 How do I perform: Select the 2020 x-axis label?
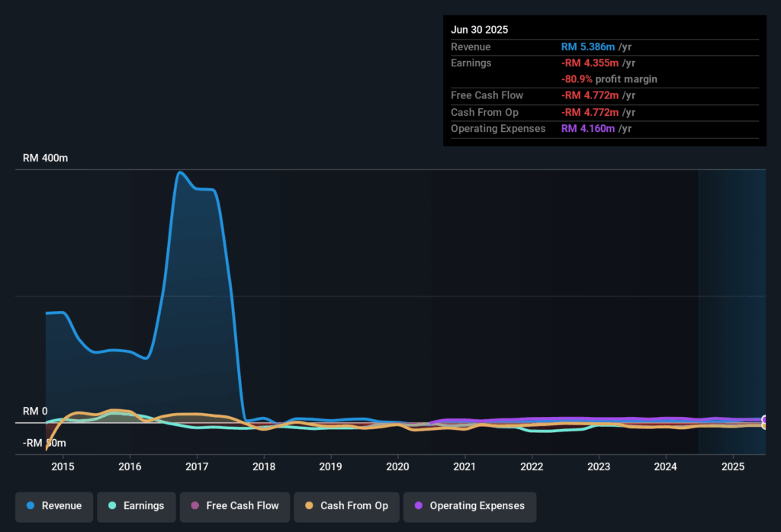click(397, 466)
